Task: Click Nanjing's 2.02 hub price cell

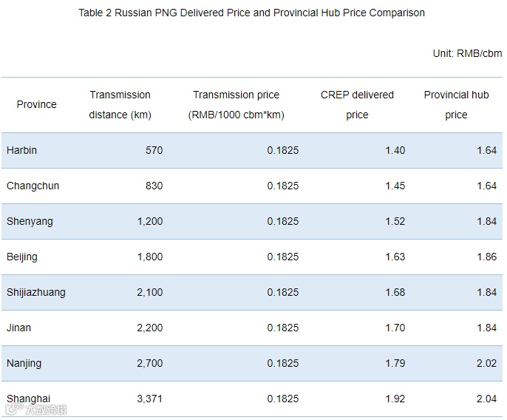Action: pos(486,363)
